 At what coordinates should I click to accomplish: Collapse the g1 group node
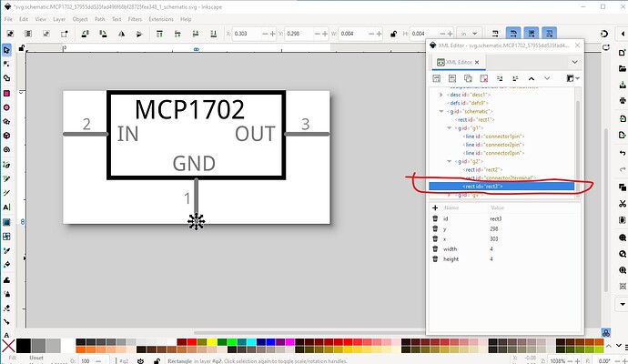click(449, 127)
